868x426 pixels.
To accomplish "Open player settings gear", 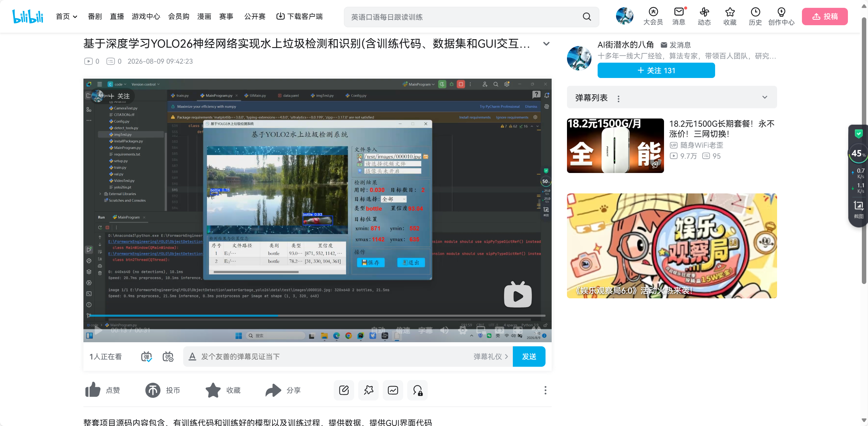I will [x=462, y=330].
